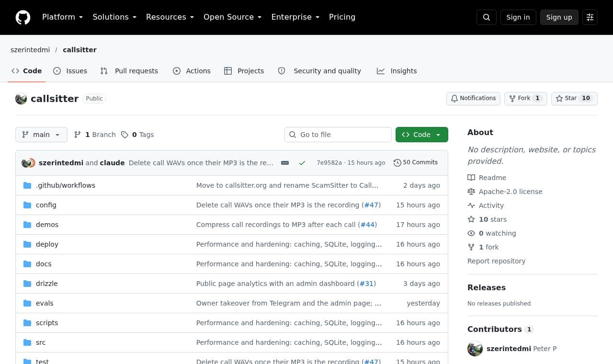
Task: Click the pulse icon beside Activity
Action: [471, 205]
